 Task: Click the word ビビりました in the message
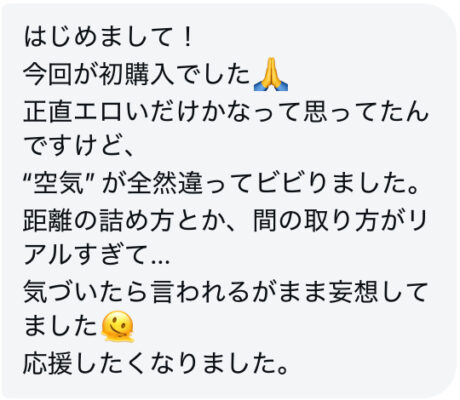(333, 183)
